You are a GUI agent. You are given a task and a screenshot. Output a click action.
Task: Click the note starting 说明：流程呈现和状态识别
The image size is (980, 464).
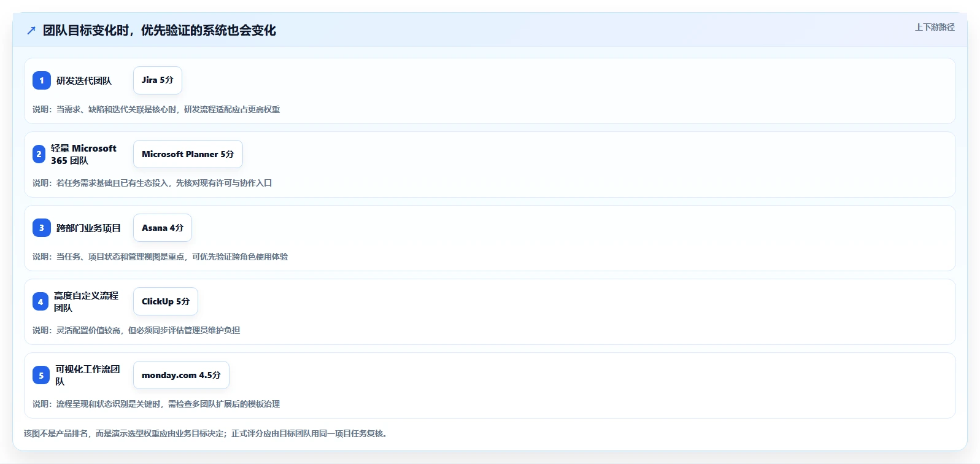click(156, 404)
